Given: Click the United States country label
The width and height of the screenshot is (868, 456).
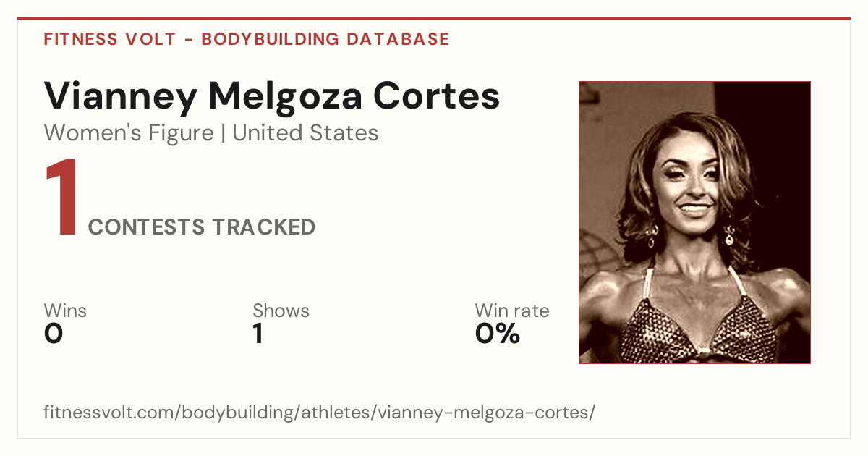Looking at the screenshot, I should click(x=305, y=133).
